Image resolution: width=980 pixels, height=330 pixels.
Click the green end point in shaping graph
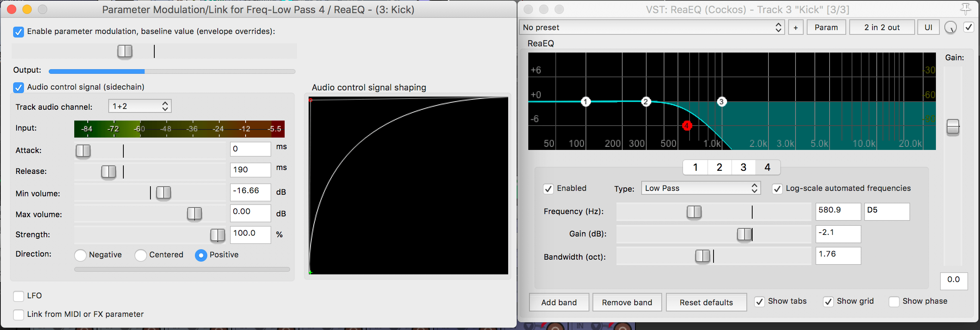(311, 272)
